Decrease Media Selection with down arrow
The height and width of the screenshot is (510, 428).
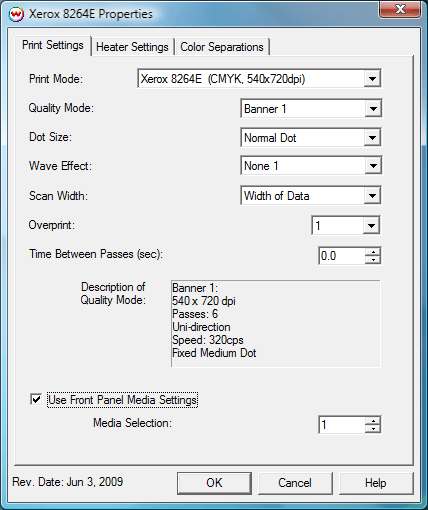click(x=373, y=429)
